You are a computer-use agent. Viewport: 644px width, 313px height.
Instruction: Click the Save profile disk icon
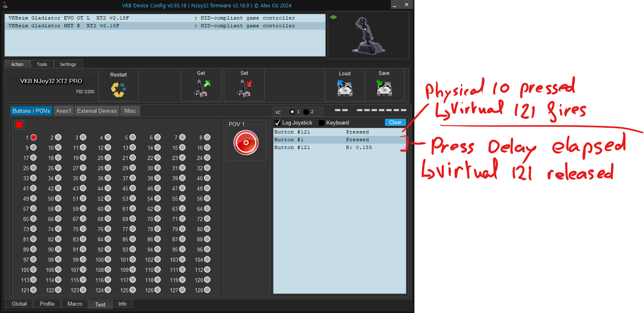[384, 88]
